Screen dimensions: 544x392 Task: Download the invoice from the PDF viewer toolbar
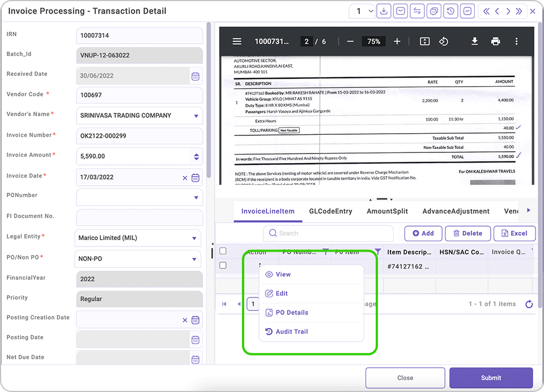(475, 41)
